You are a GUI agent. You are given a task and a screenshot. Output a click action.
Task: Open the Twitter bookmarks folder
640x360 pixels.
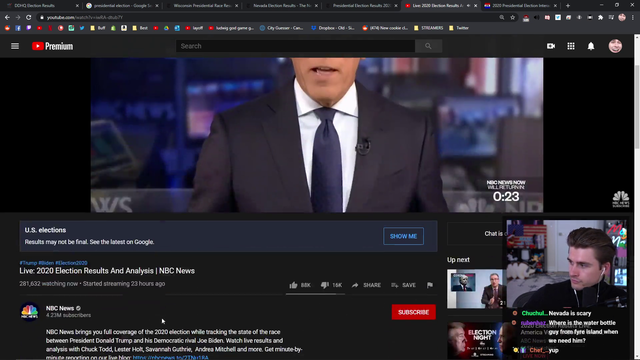click(458, 28)
